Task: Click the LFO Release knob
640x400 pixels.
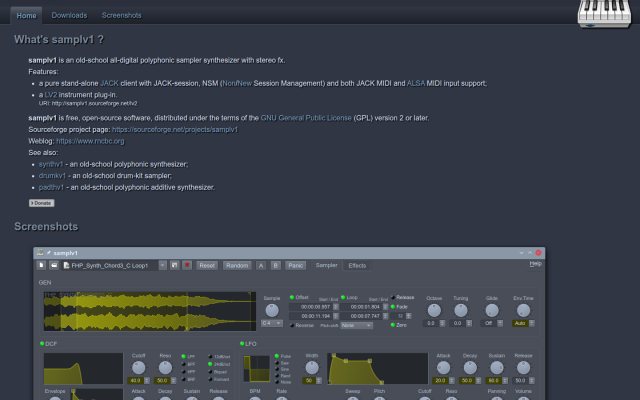Action: tap(523, 368)
